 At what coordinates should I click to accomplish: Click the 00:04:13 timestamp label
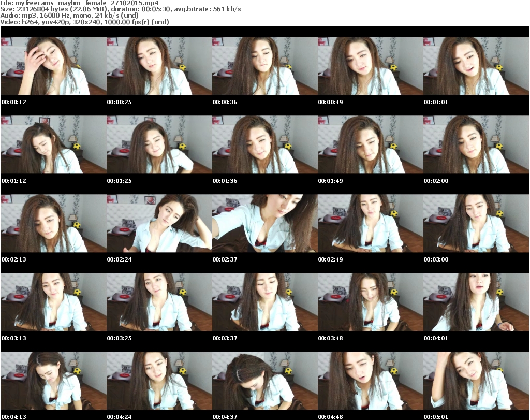[14, 417]
